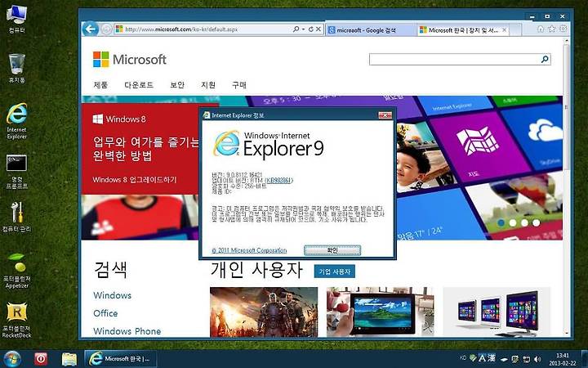Click the KO language indicator

click(x=463, y=358)
